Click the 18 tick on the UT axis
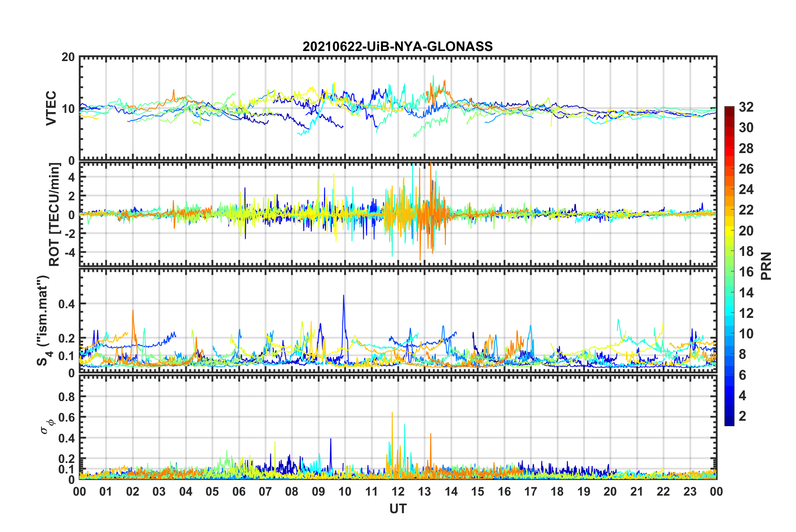796x532 pixels. (x=557, y=491)
